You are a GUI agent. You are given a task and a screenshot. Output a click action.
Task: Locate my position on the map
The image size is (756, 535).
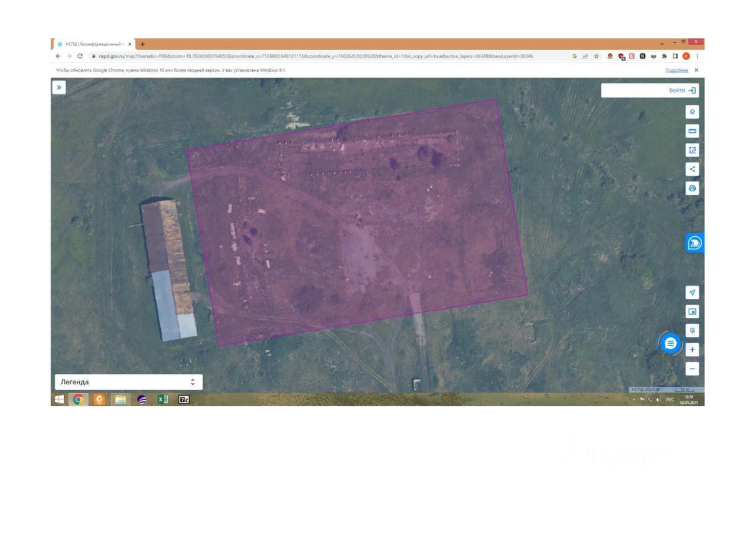[x=692, y=292]
